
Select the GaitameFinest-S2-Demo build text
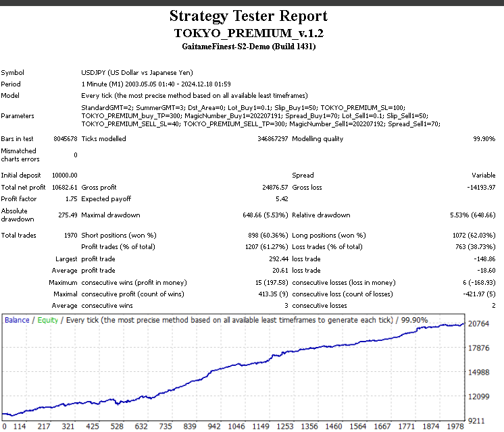click(249, 47)
